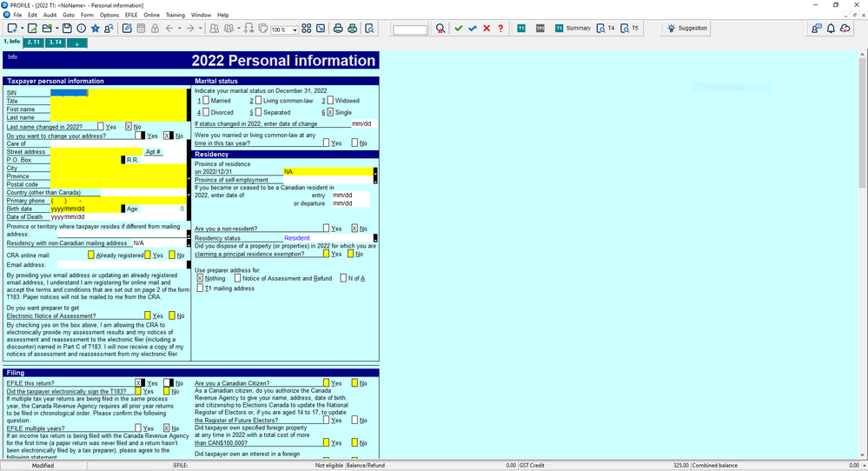Click the Suggestion button

[x=687, y=28]
